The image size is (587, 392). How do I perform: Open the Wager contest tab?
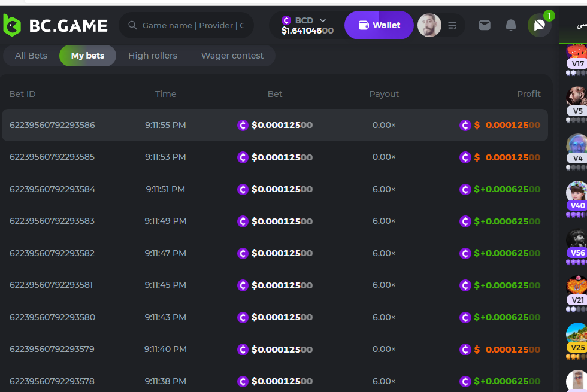tap(232, 56)
